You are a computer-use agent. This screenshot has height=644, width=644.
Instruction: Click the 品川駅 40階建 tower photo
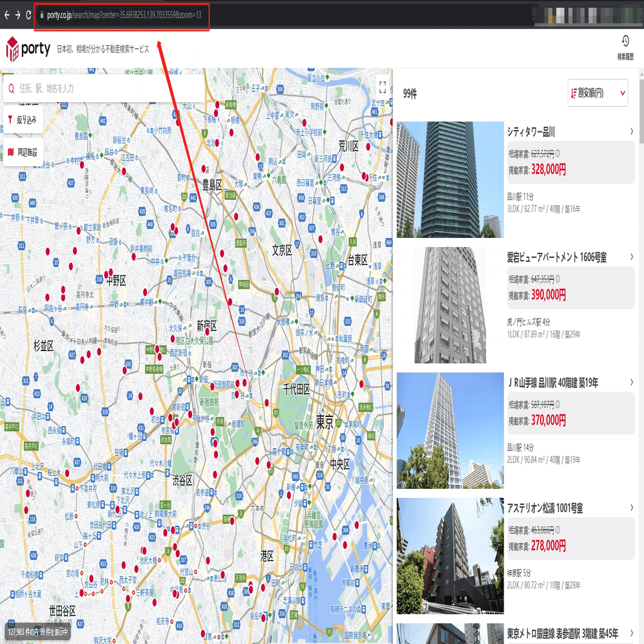pyautogui.click(x=450, y=431)
